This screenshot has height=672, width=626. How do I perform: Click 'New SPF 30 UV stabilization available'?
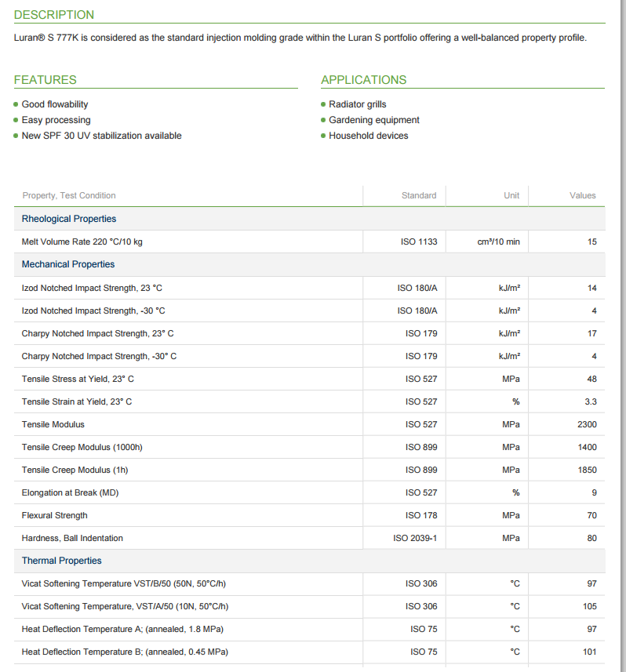(x=102, y=136)
